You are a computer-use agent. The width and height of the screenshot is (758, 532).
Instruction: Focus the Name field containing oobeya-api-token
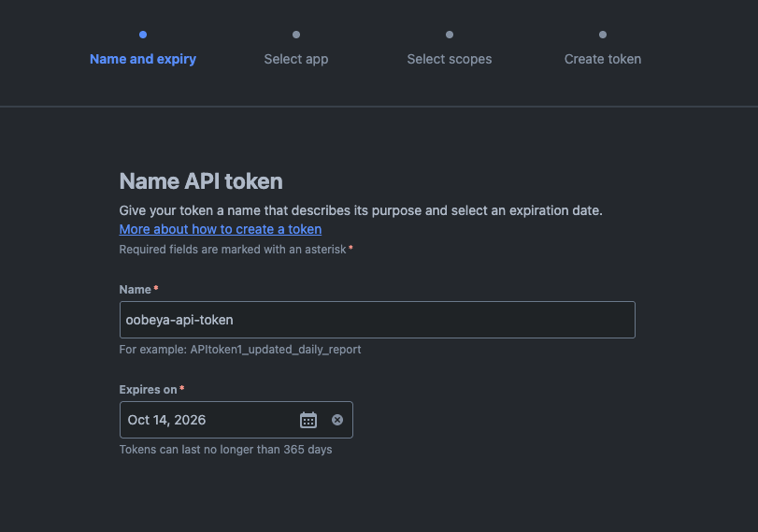coord(377,320)
